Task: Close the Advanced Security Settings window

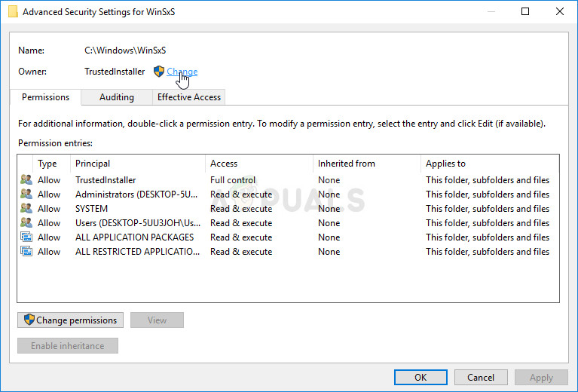Action: [560, 11]
